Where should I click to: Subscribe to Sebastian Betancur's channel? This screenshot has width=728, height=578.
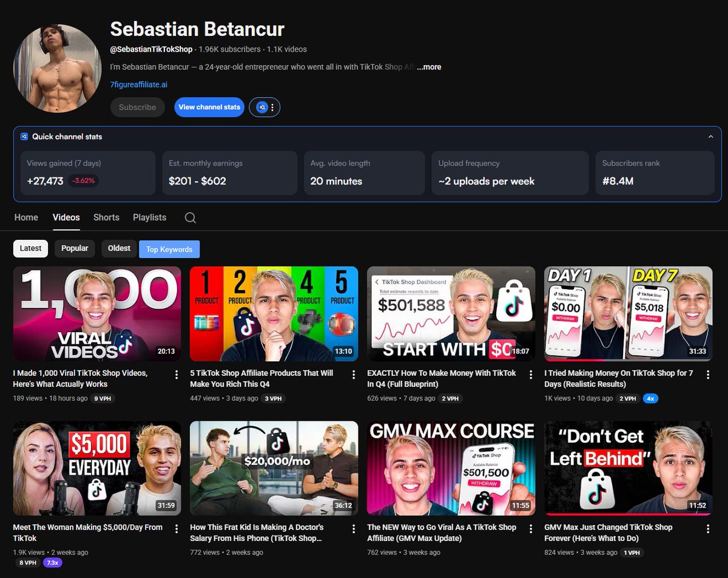pyautogui.click(x=138, y=107)
